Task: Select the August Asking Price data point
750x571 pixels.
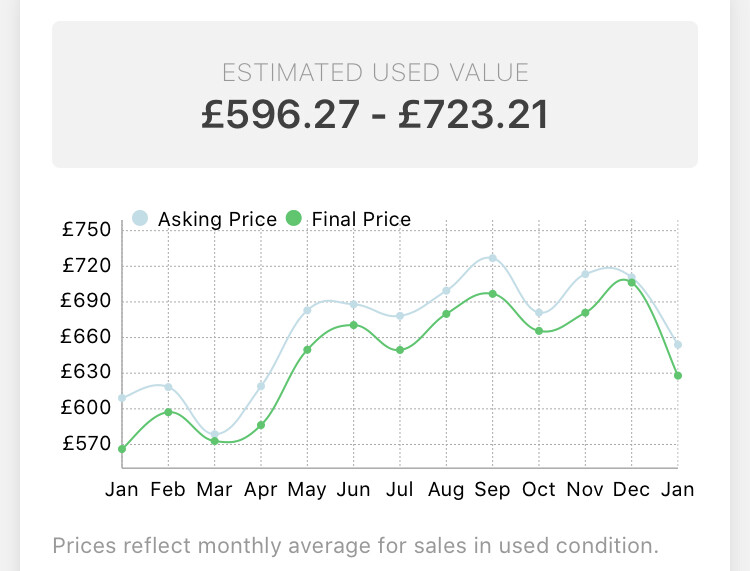Action: pos(446,291)
